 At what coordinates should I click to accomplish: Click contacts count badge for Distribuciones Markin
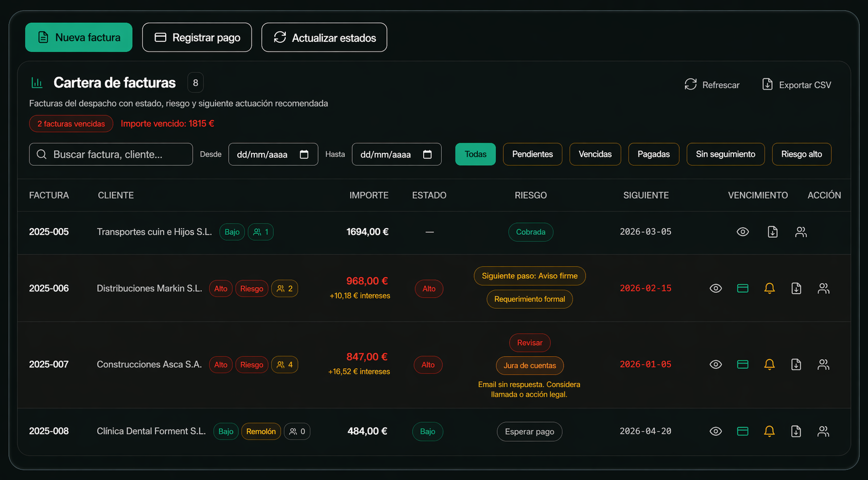[285, 289]
